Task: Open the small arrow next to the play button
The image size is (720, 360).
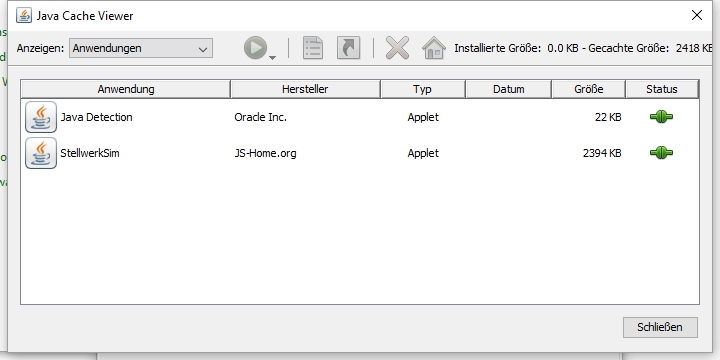Action: pos(272,58)
